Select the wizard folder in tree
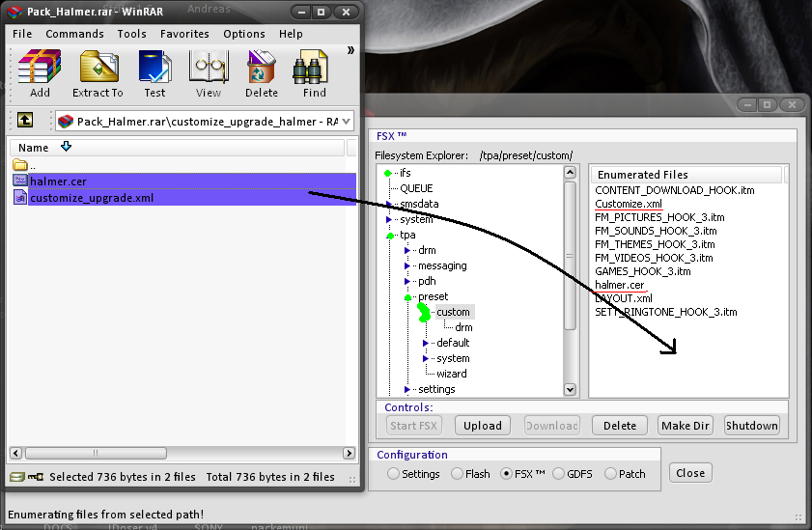Screen dimensions: 812x530 (x=452, y=374)
